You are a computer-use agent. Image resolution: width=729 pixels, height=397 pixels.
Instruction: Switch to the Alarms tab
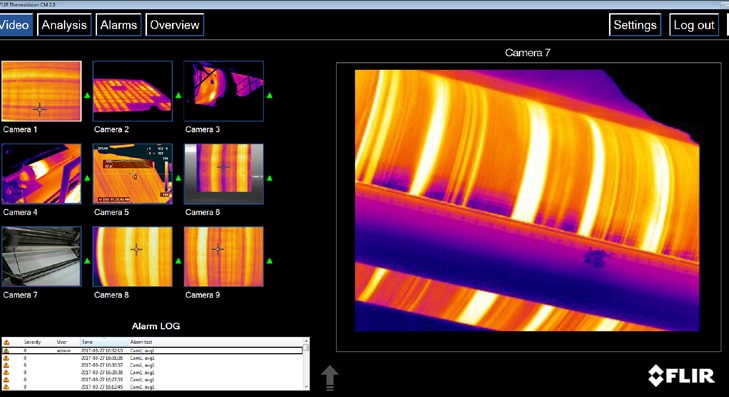point(119,25)
